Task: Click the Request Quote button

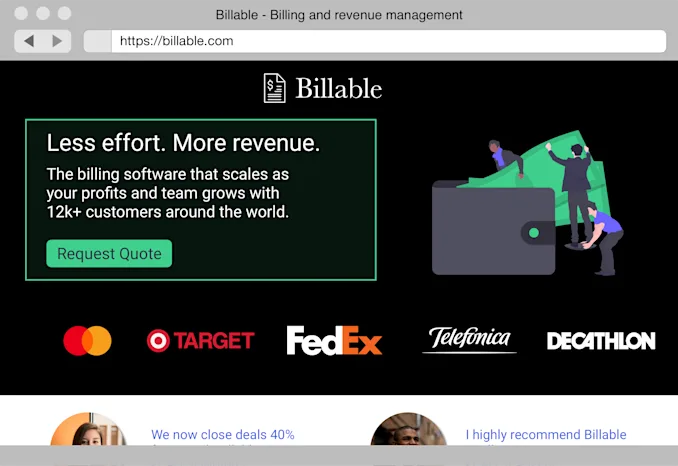Action: click(109, 254)
